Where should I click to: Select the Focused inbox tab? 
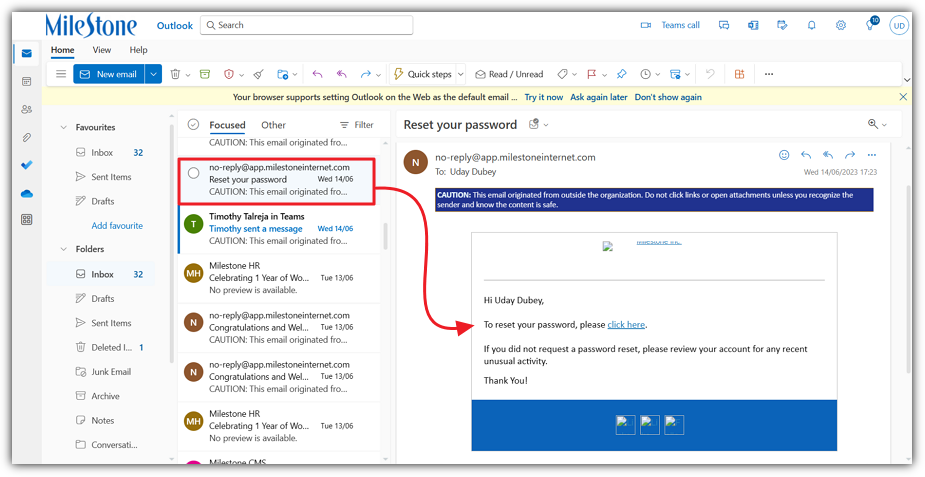227,125
